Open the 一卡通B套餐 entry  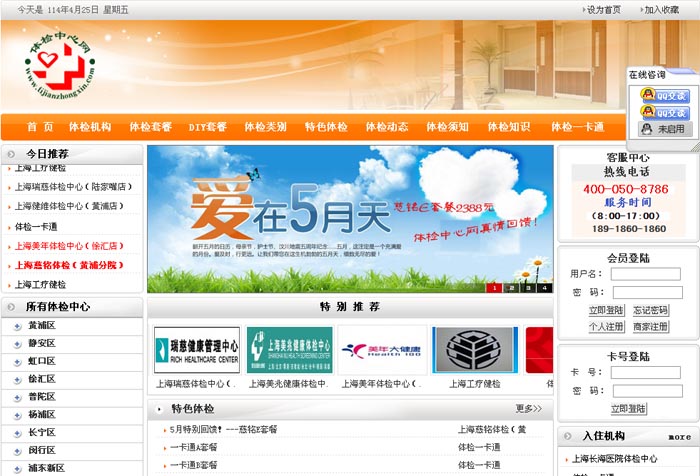point(193,465)
